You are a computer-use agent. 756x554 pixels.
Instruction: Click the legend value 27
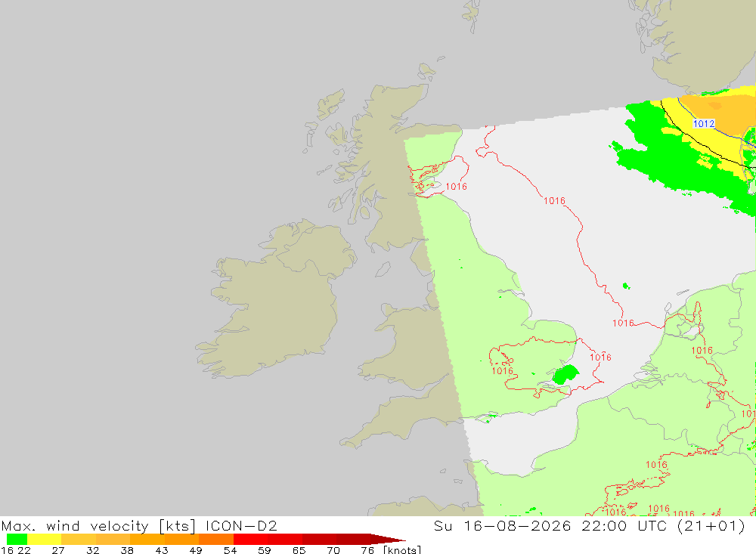[58, 550]
